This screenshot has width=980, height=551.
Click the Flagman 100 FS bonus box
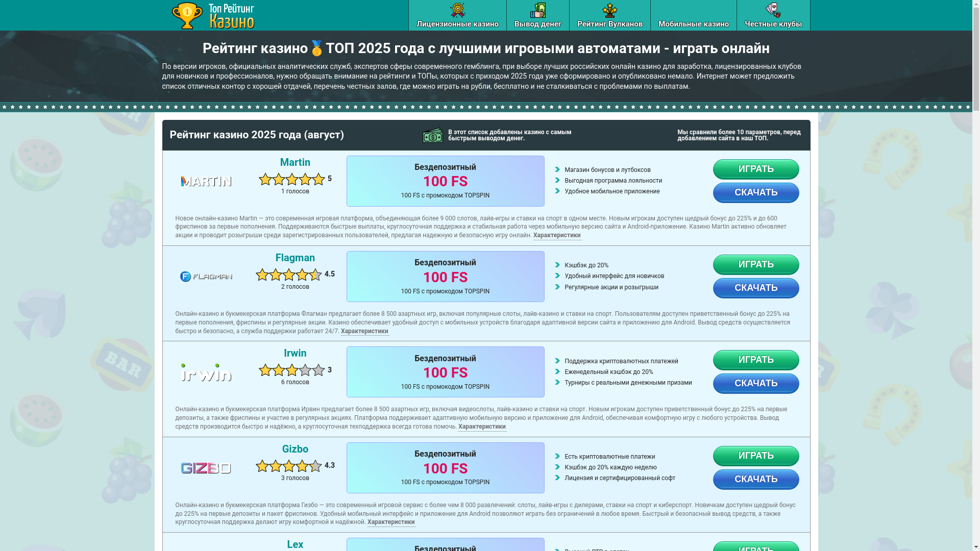click(445, 277)
